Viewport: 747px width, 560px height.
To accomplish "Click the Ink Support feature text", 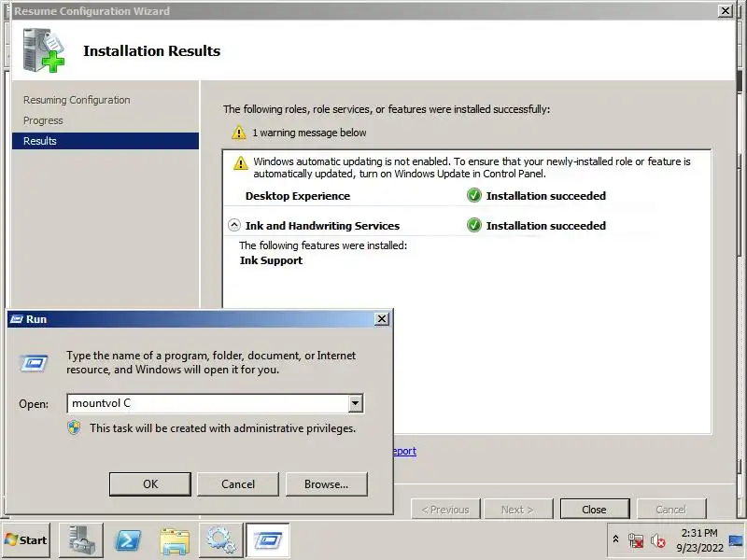I will [x=271, y=260].
